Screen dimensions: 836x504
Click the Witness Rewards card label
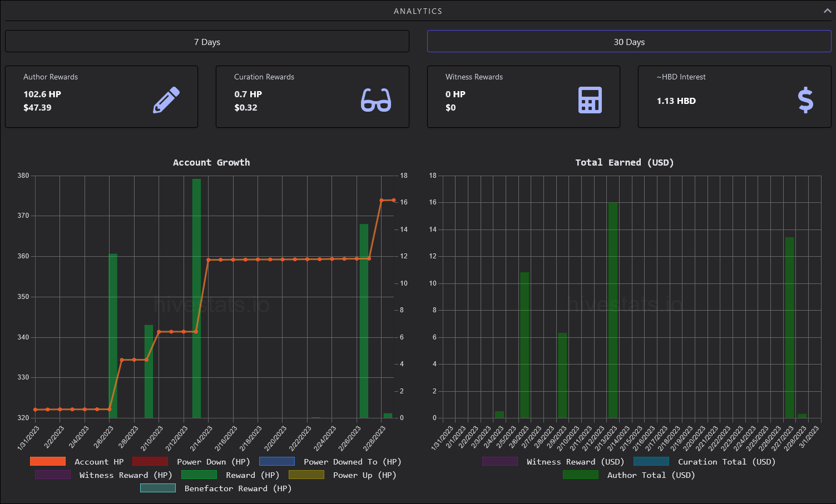(474, 77)
